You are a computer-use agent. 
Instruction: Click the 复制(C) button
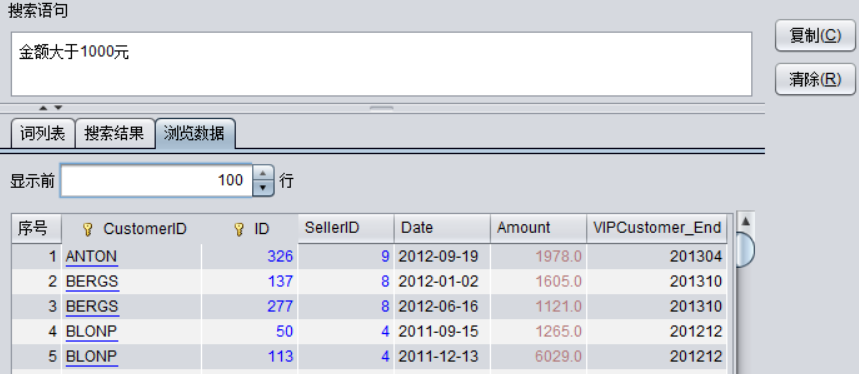815,36
